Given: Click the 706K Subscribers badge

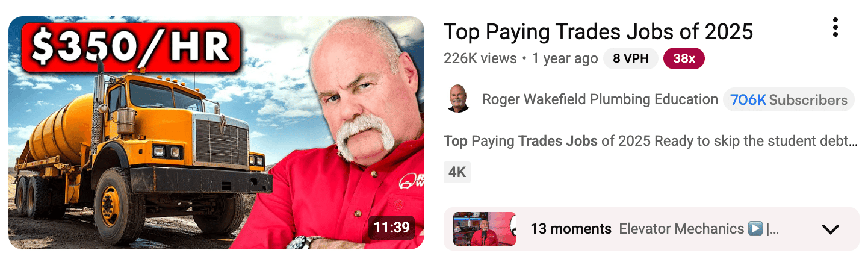Looking at the screenshot, I should click(789, 100).
